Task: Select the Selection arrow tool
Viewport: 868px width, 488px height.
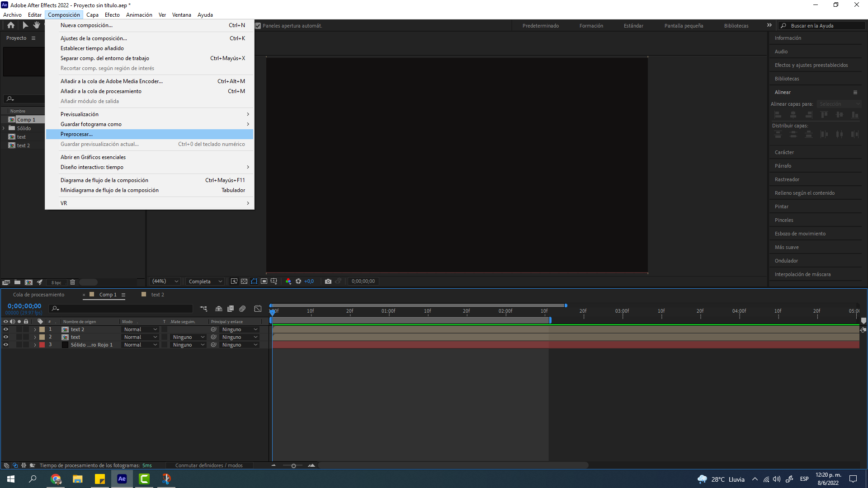Action: coord(25,25)
